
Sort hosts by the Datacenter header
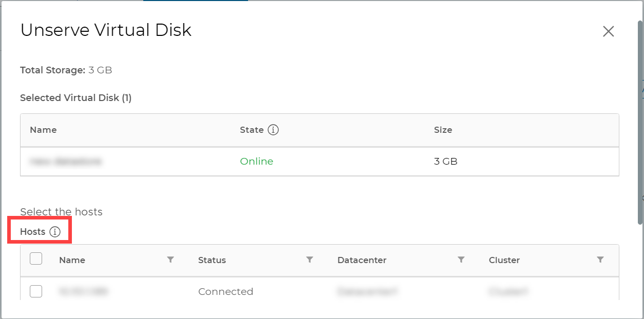pyautogui.click(x=362, y=260)
